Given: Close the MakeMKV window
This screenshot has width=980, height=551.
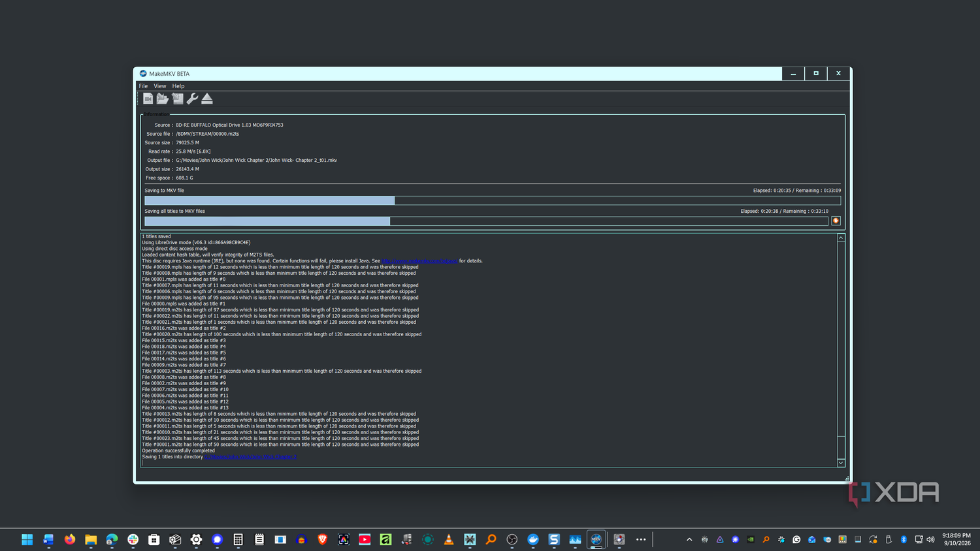Looking at the screenshot, I should pos(838,74).
